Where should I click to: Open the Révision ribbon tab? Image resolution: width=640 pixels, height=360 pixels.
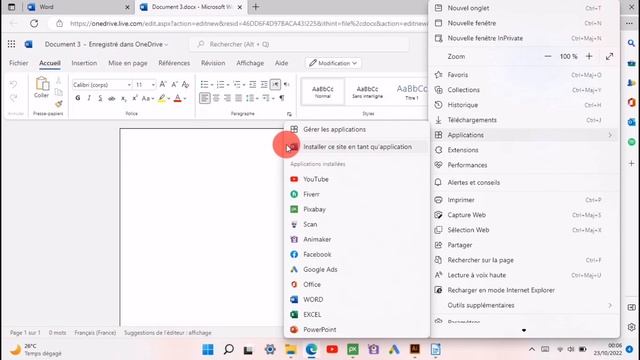click(x=213, y=63)
